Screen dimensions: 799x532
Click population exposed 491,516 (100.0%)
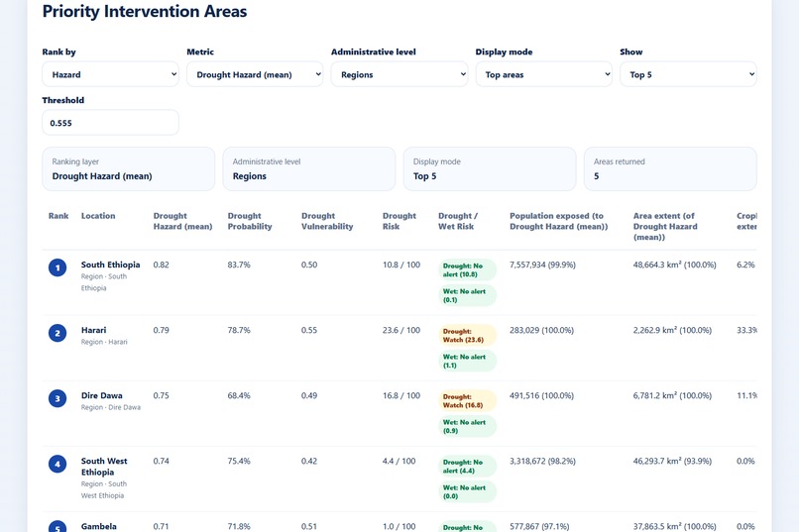[541, 395]
